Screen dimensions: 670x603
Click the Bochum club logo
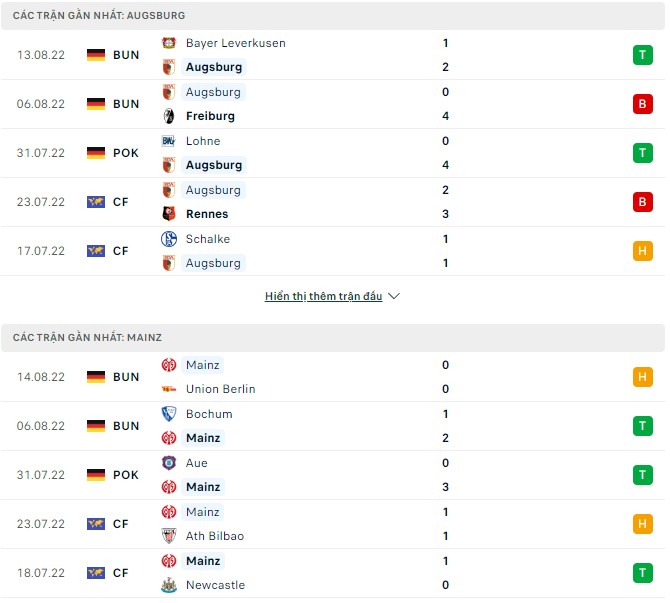pos(169,414)
